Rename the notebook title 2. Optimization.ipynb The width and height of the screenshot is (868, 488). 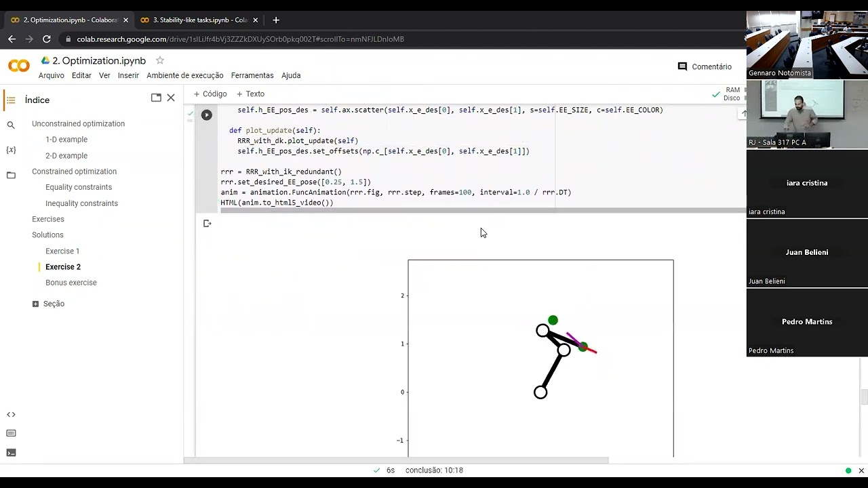[x=99, y=60]
